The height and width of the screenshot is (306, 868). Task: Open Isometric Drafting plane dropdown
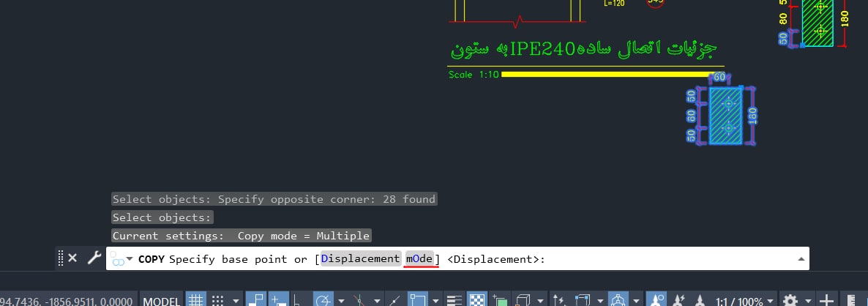point(378,302)
